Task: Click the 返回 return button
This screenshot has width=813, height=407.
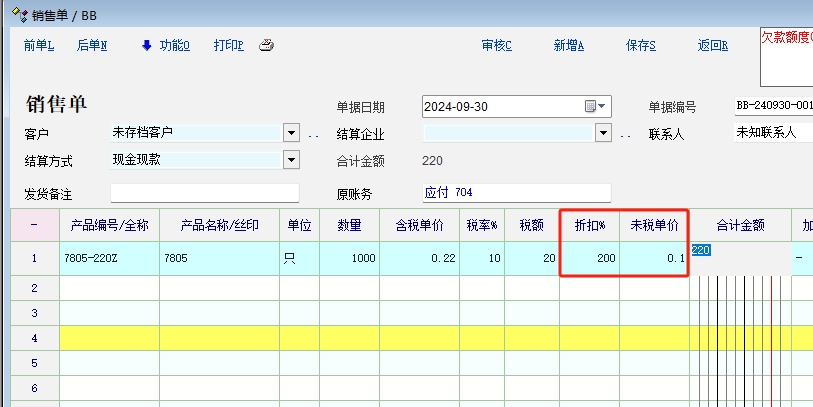Action: (x=712, y=45)
